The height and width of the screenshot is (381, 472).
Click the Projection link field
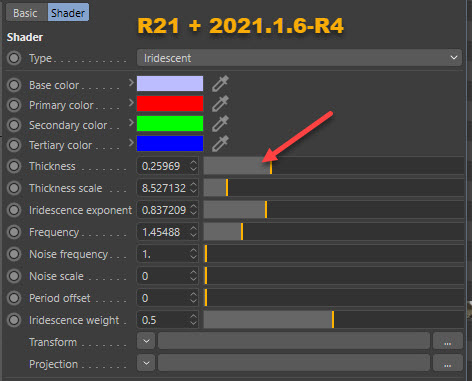pos(294,363)
